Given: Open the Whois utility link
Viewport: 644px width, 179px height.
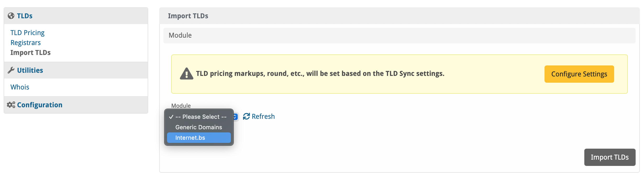Looking at the screenshot, I should pos(20,87).
